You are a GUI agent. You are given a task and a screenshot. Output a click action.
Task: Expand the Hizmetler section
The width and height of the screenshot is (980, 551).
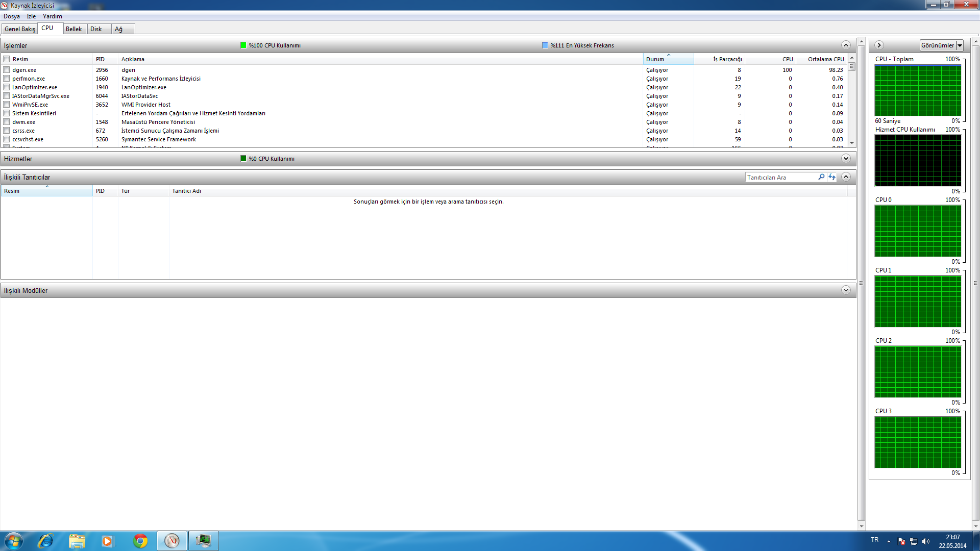coord(846,159)
